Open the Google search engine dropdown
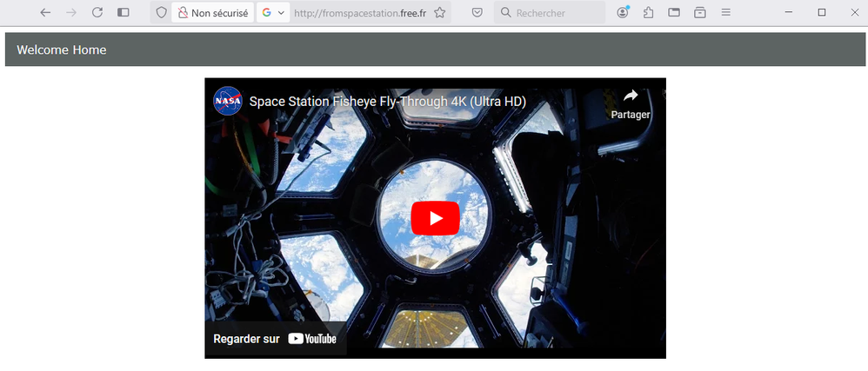 coord(273,13)
